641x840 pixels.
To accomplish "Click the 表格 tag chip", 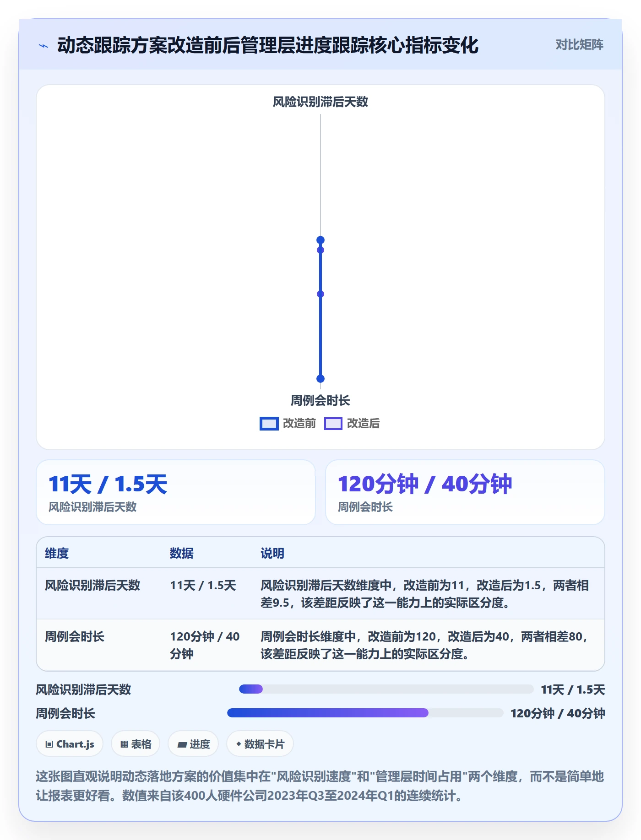I will 136,744.
